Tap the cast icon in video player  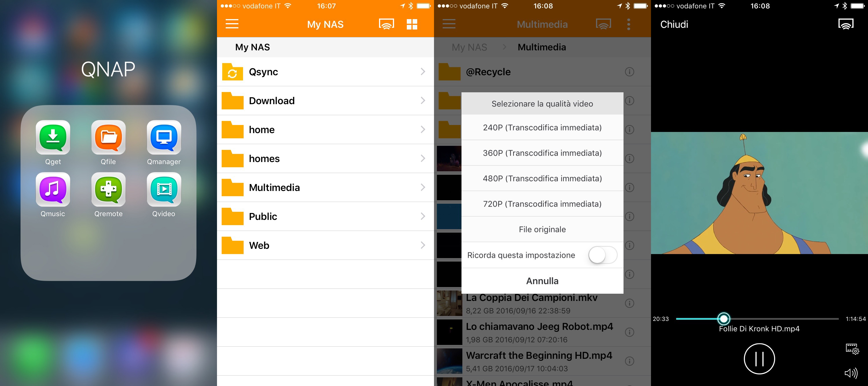[x=846, y=24]
